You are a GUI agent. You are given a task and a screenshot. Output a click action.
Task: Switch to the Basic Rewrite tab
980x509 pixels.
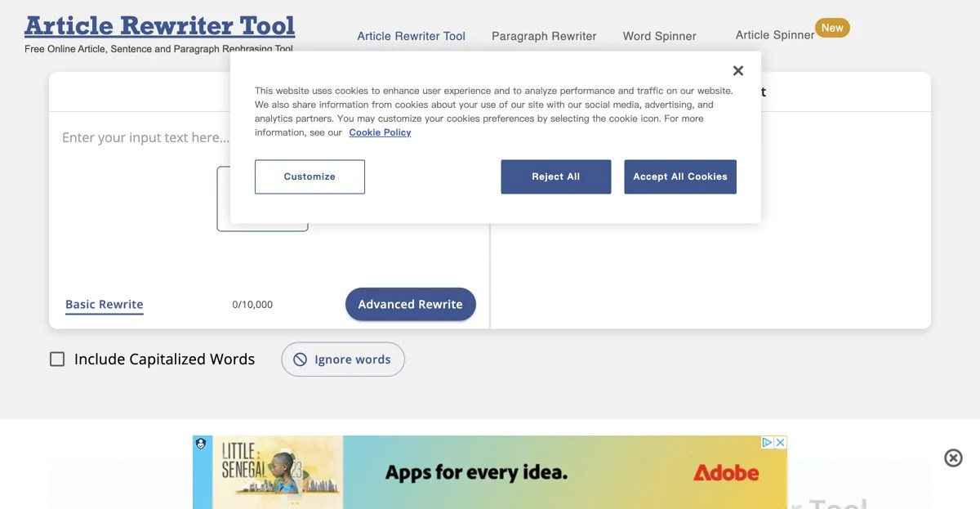[104, 304]
